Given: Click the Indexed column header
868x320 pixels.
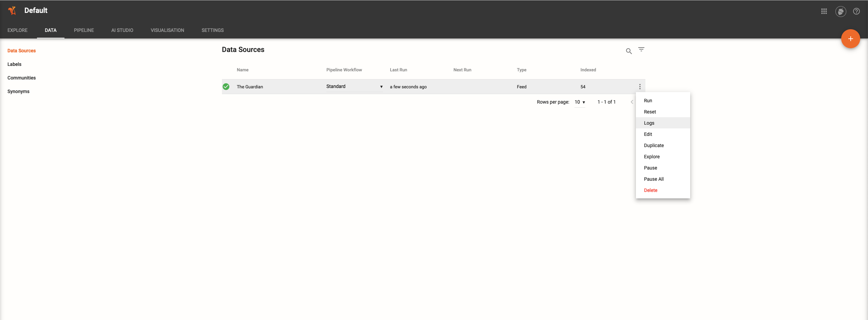Looking at the screenshot, I should coord(588,70).
